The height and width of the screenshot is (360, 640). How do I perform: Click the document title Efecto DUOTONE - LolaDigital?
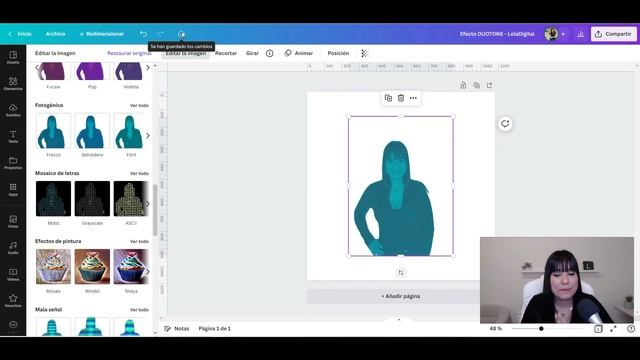(497, 34)
